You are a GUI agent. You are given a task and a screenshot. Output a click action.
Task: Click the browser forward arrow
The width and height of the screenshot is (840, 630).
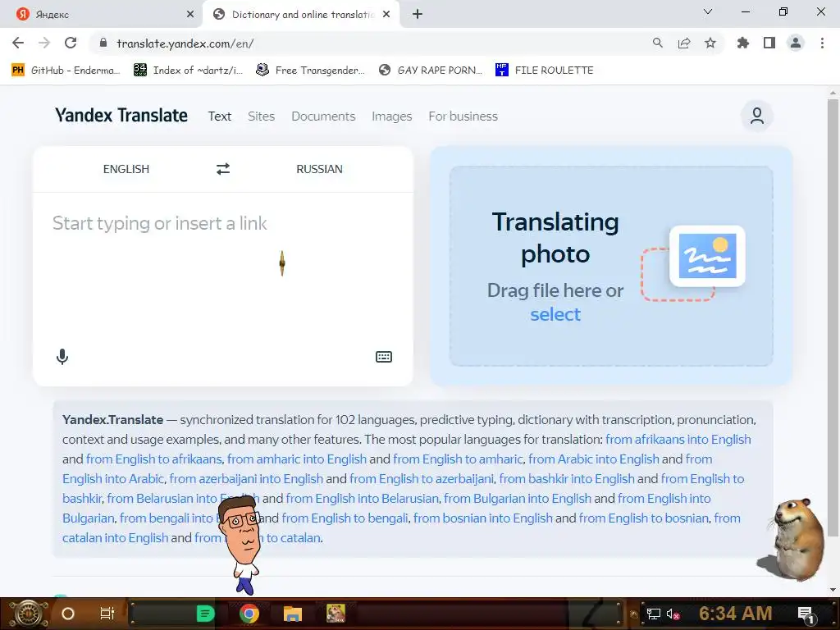44,43
